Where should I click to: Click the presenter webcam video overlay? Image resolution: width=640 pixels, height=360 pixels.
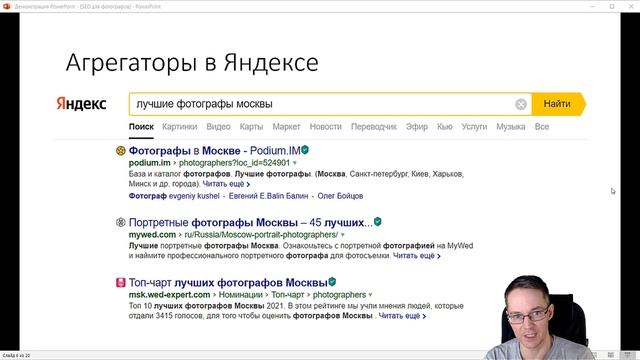(x=539, y=317)
